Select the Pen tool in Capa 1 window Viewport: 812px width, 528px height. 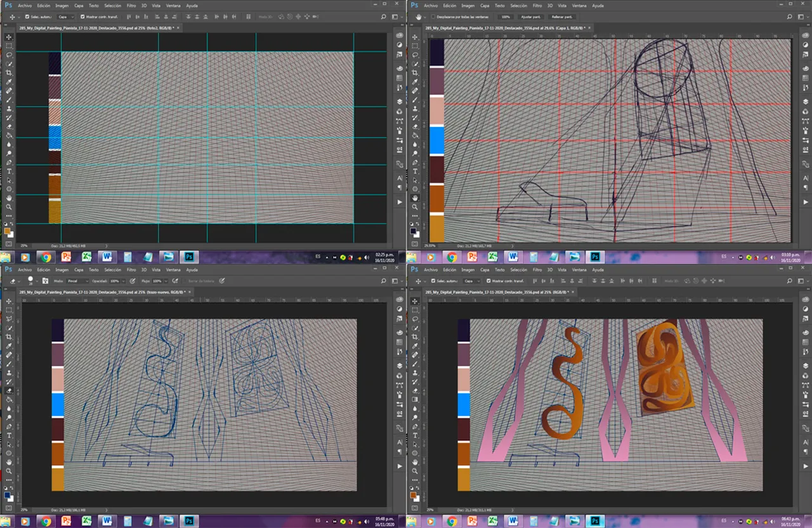click(415, 162)
